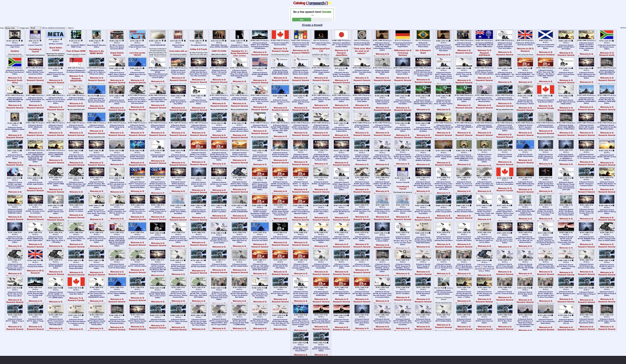Click lock icon on The Q Map & Q Proofs
The height and width of the screenshot is (364, 626).
pyautogui.click(x=206, y=41)
